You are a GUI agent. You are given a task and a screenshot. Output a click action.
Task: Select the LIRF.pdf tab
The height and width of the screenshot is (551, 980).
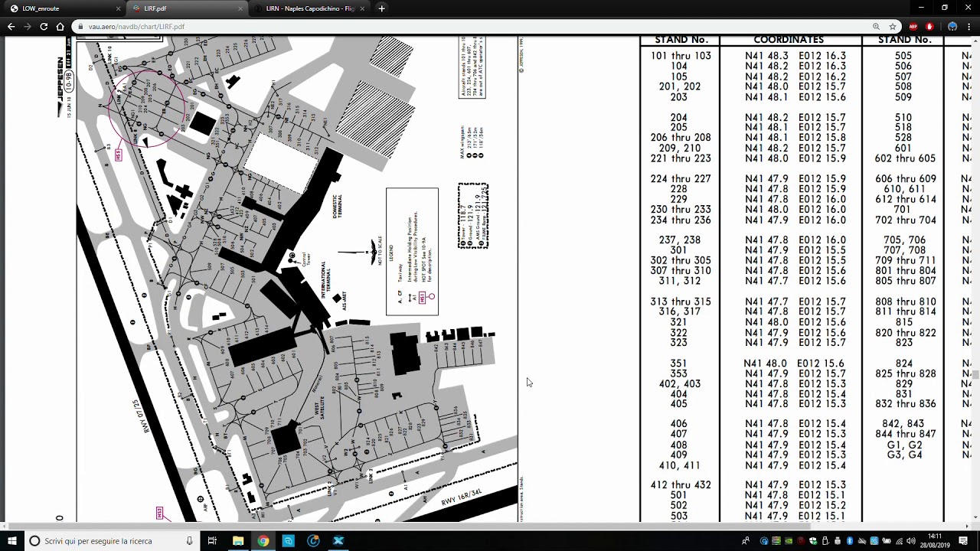pos(188,8)
